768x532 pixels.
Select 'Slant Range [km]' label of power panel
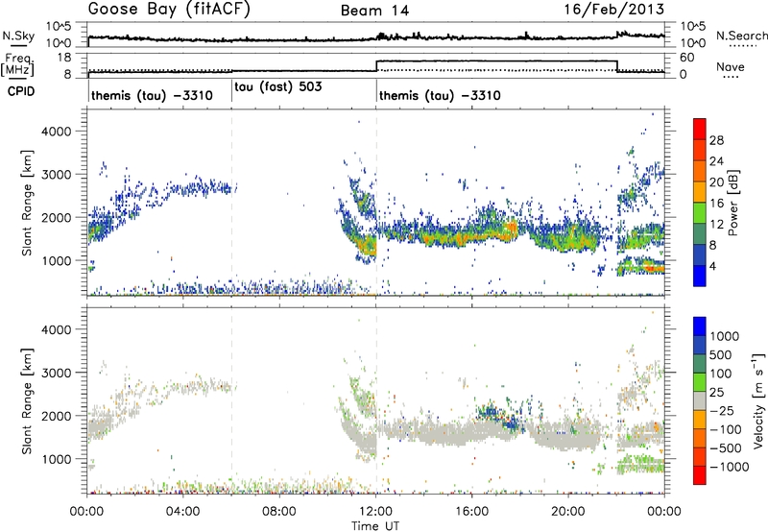[27, 203]
